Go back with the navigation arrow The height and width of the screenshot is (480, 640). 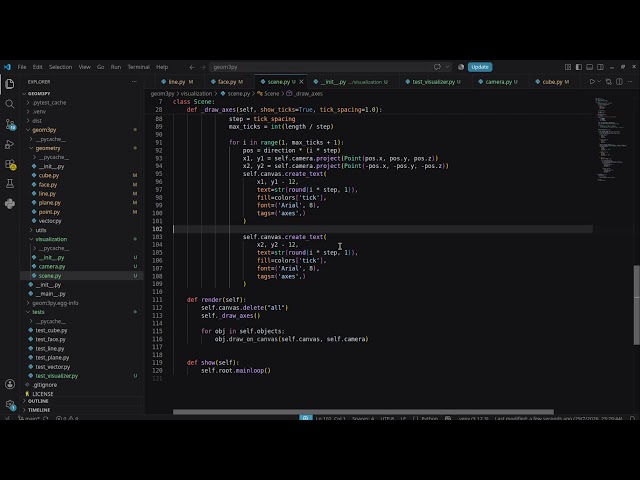coord(192,67)
